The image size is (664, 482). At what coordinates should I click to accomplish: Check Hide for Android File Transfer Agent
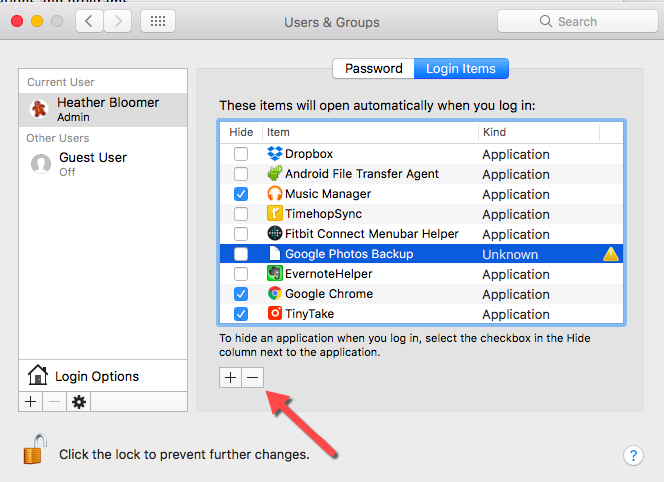coord(241,174)
